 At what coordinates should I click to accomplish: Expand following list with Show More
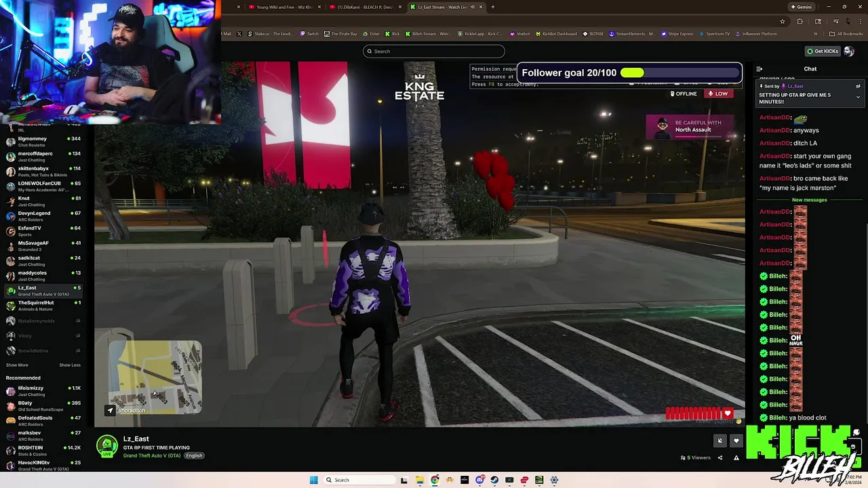point(17,365)
